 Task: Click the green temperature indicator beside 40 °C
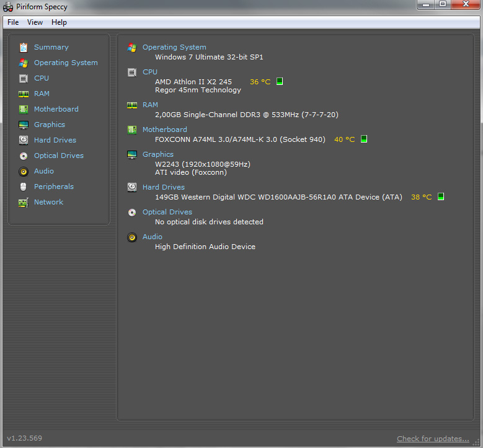364,139
